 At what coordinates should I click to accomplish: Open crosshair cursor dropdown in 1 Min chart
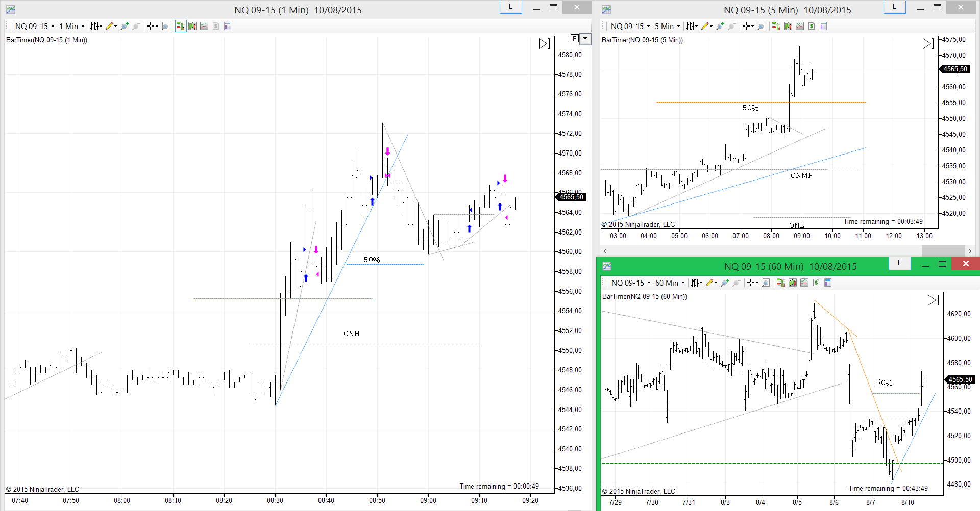(152, 26)
